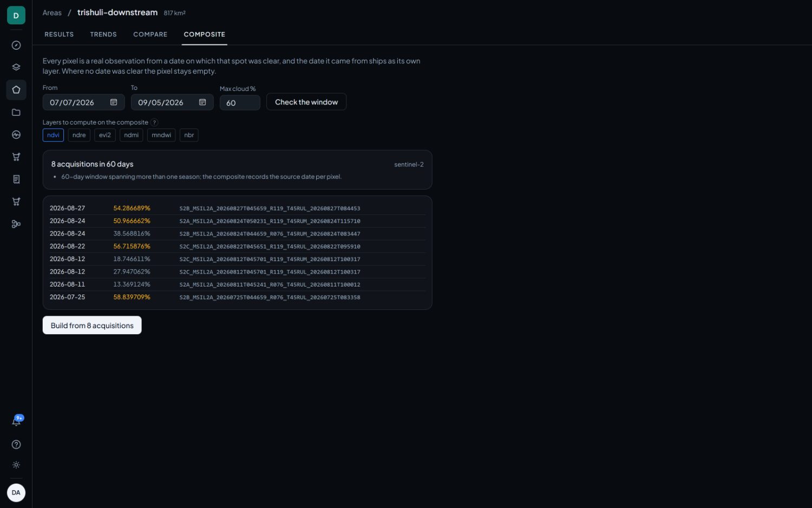Click the Check the window button
Viewport: 812px width, 508px height.
point(306,102)
